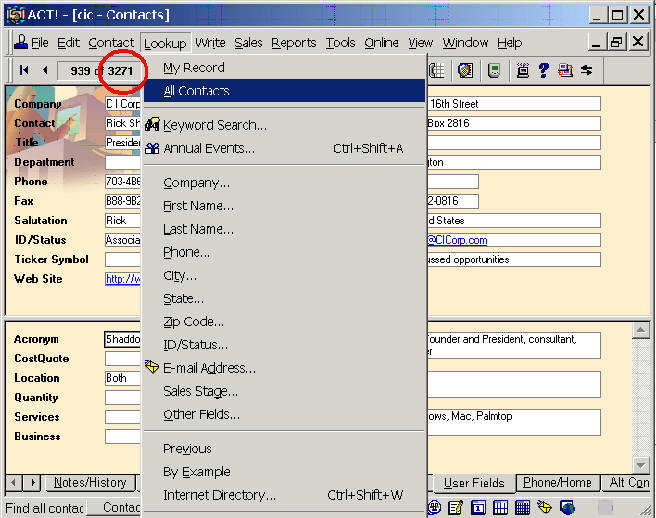Switch to the User Fields tab
The height and width of the screenshot is (518, 656).
click(x=474, y=483)
